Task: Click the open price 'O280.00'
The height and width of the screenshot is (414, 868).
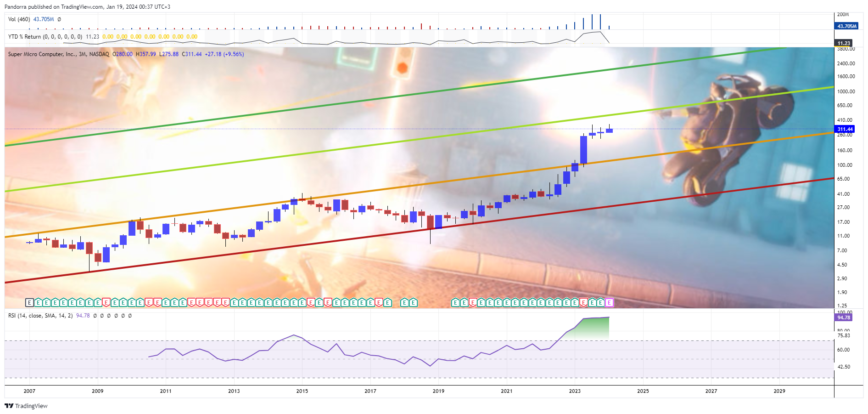Action: click(x=123, y=54)
